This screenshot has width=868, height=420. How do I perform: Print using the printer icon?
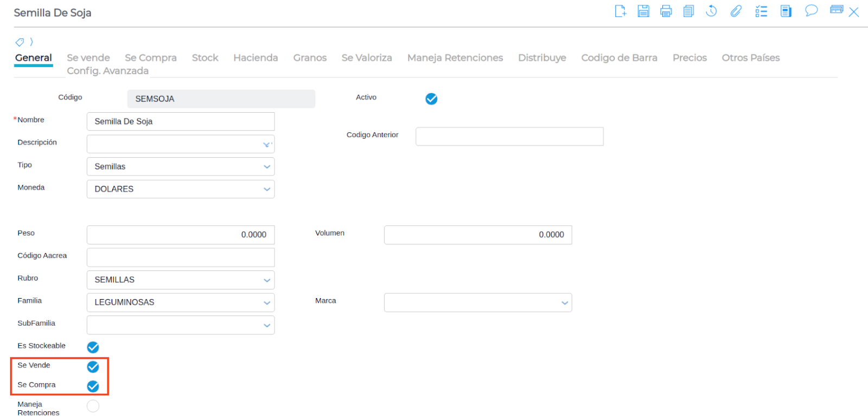tap(666, 11)
